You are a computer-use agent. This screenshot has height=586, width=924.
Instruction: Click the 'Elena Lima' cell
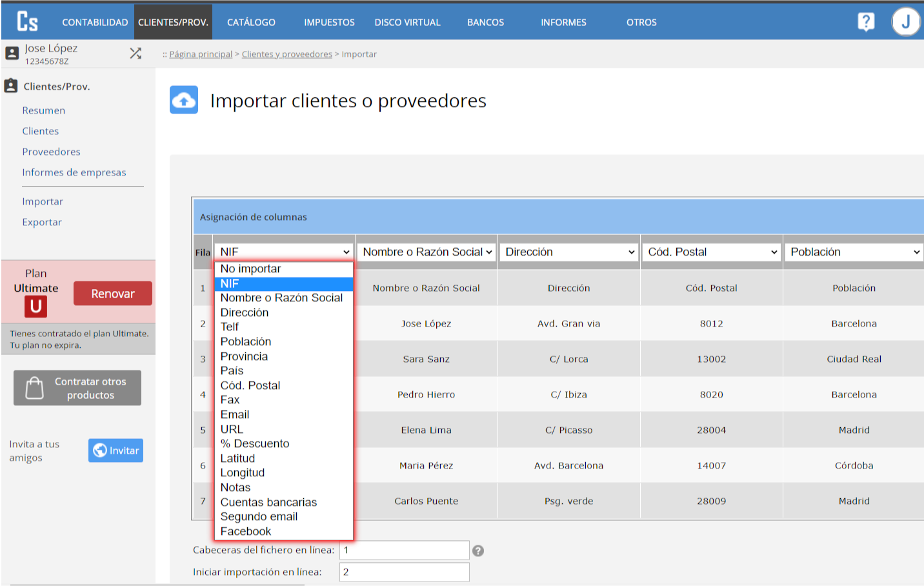(427, 430)
